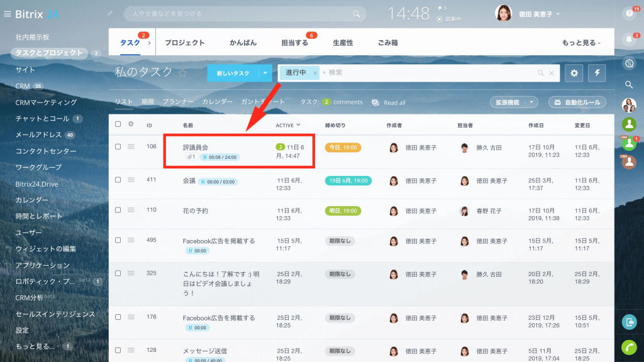Click the hamburger menu icon beside Bitrix 24
Image resolution: width=644 pixels, height=362 pixels.
[x=8, y=14]
